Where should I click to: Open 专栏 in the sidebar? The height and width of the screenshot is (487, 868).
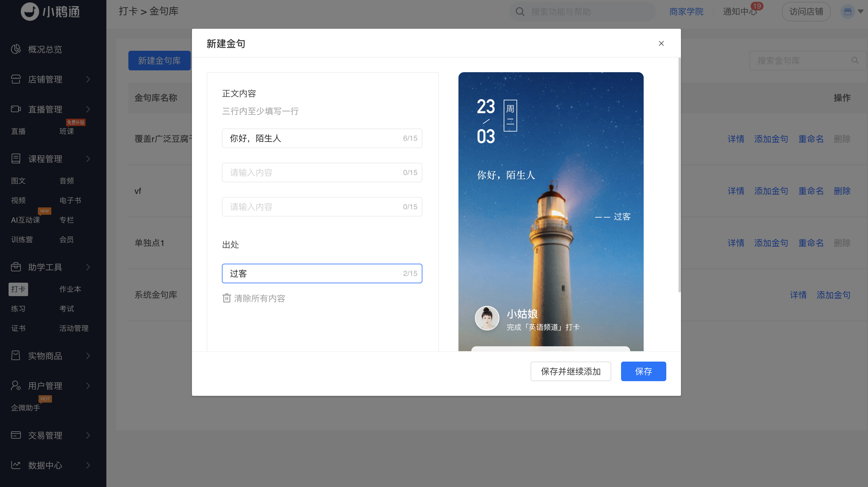click(x=66, y=220)
